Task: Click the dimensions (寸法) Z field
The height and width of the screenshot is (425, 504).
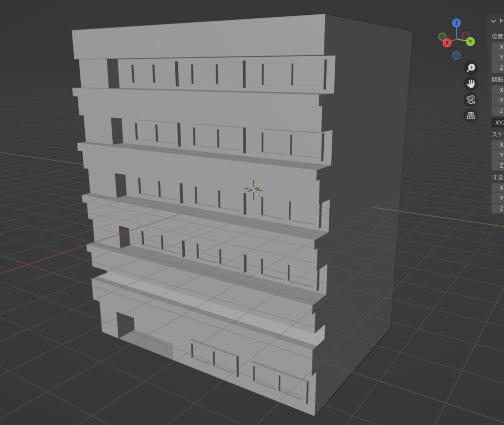Action: [x=498, y=209]
